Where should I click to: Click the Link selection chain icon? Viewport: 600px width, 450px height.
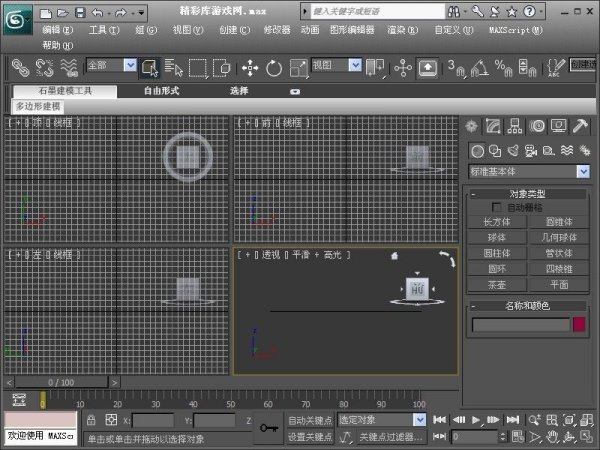(19, 67)
